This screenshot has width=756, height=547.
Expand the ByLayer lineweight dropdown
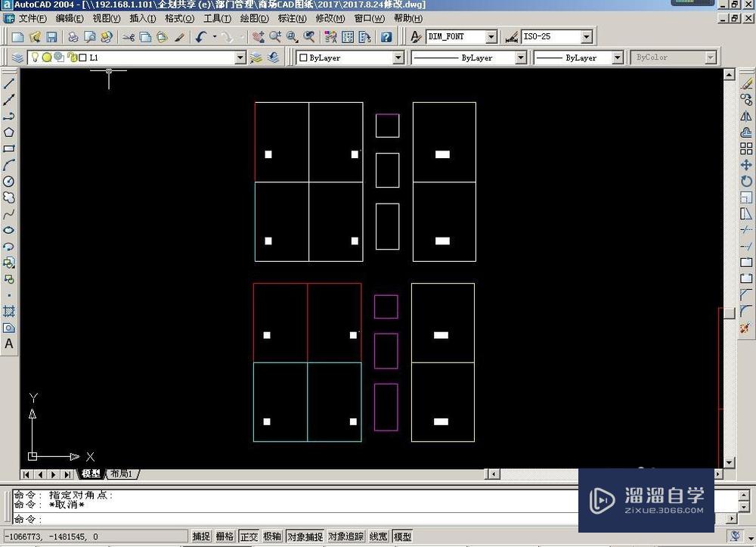point(618,58)
